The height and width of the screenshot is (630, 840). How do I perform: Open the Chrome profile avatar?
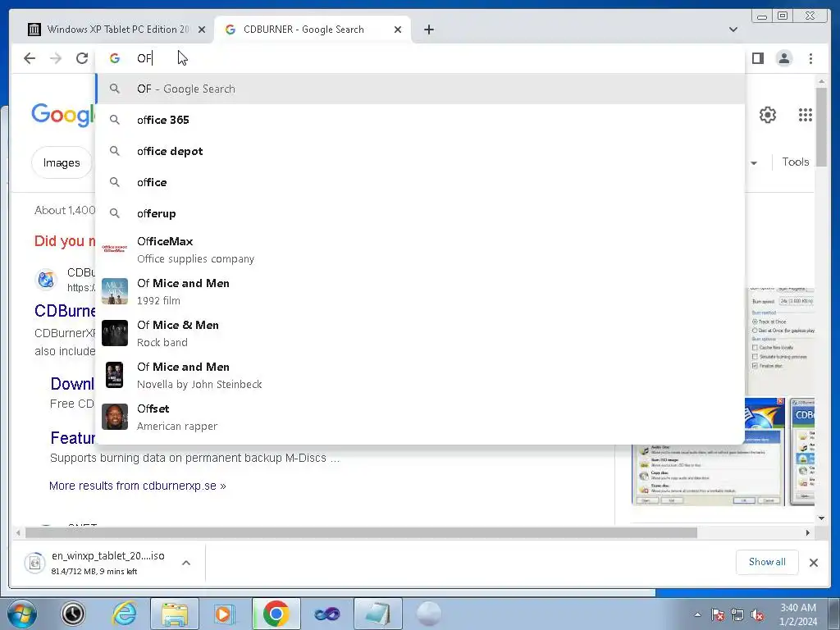point(783,58)
